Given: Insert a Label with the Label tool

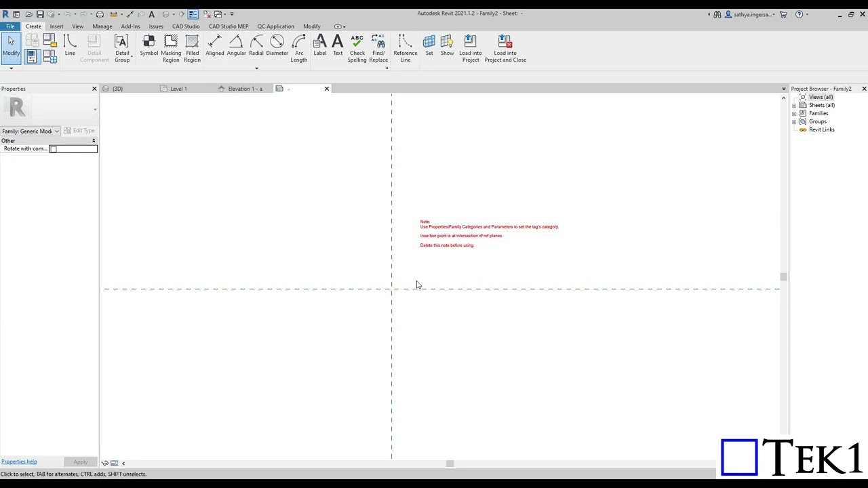Looking at the screenshot, I should coord(320,46).
